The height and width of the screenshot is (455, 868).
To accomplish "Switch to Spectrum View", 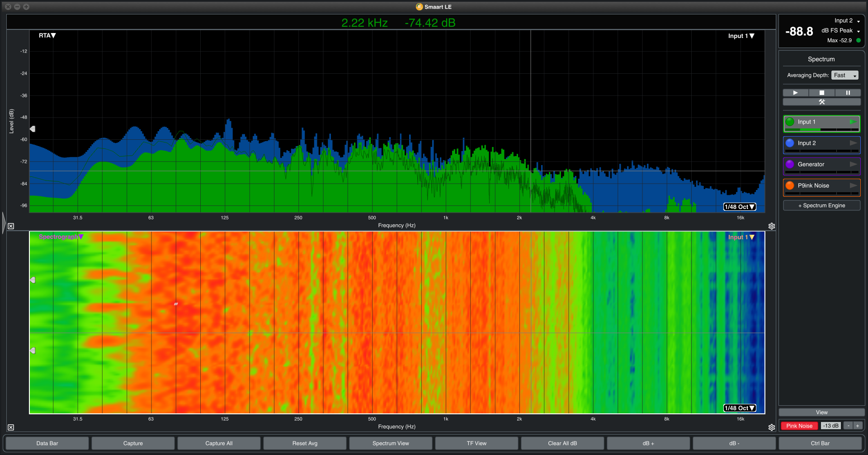I will point(391,443).
